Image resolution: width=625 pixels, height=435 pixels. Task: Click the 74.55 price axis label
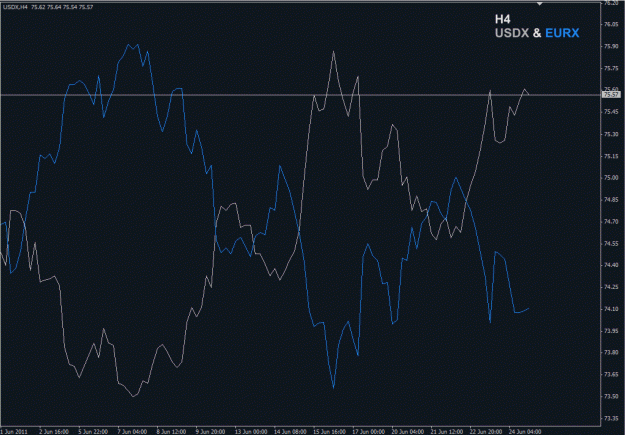pyautogui.click(x=610, y=243)
